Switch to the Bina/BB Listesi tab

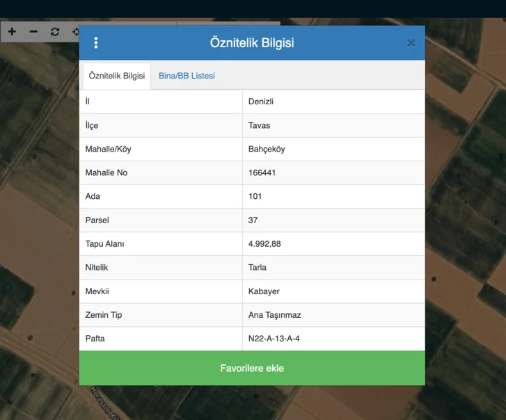(187, 76)
